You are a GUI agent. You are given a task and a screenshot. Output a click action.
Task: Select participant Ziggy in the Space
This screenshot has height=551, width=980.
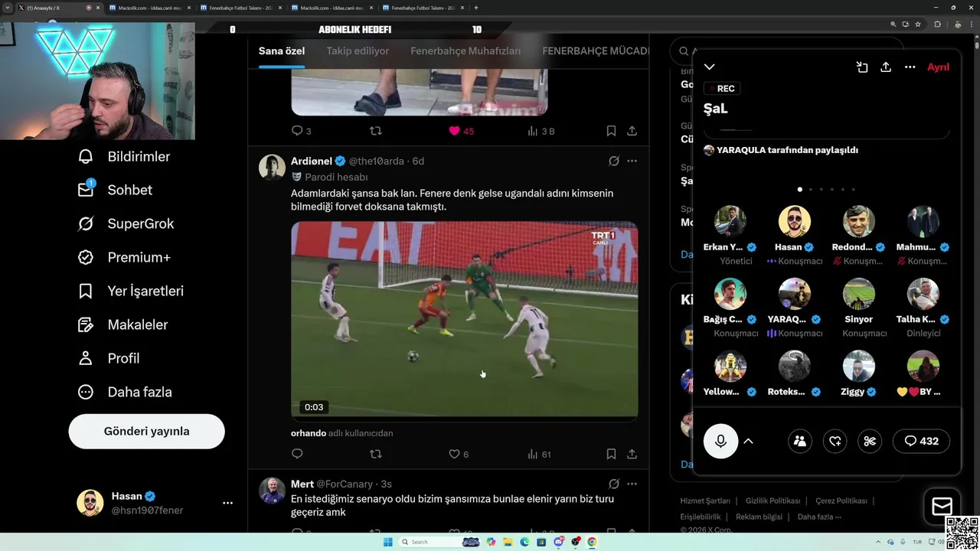[x=858, y=374]
